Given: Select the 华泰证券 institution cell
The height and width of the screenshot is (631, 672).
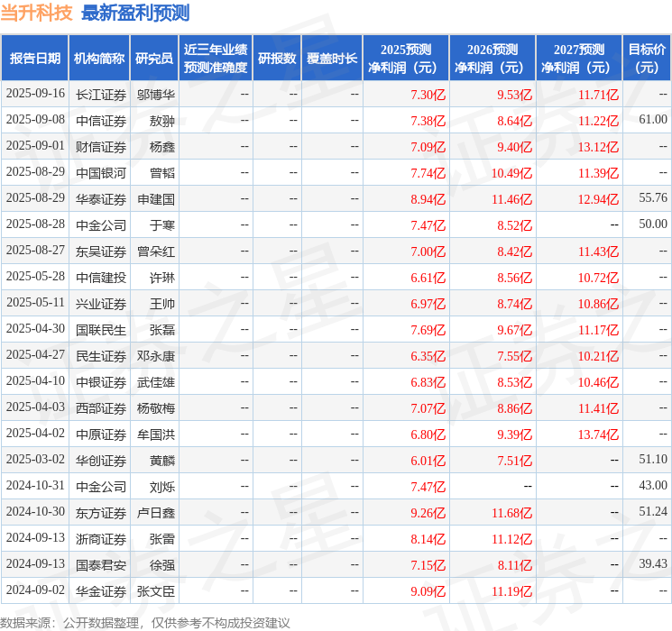Looking at the screenshot, I should 101,199.
